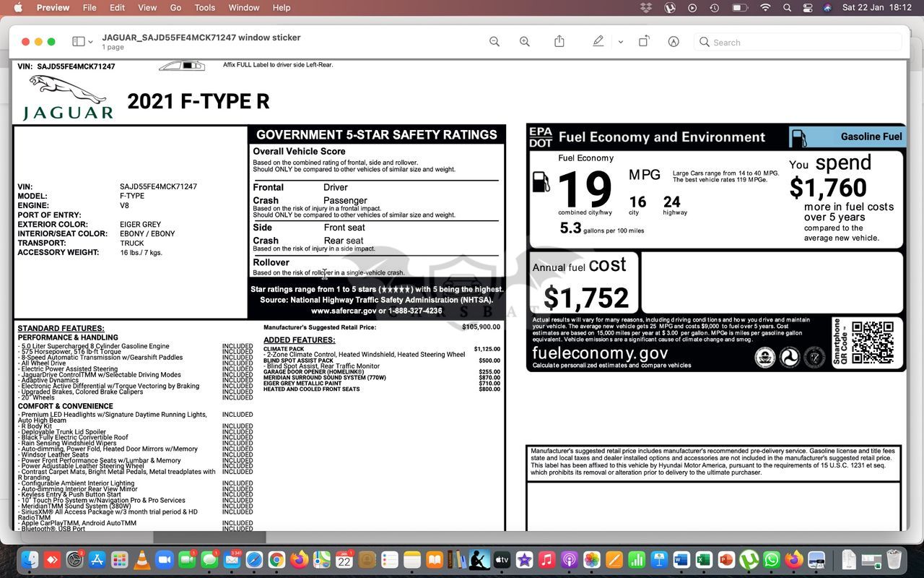924x578 pixels.
Task: Open Music from the Dock
Action: coord(546,560)
